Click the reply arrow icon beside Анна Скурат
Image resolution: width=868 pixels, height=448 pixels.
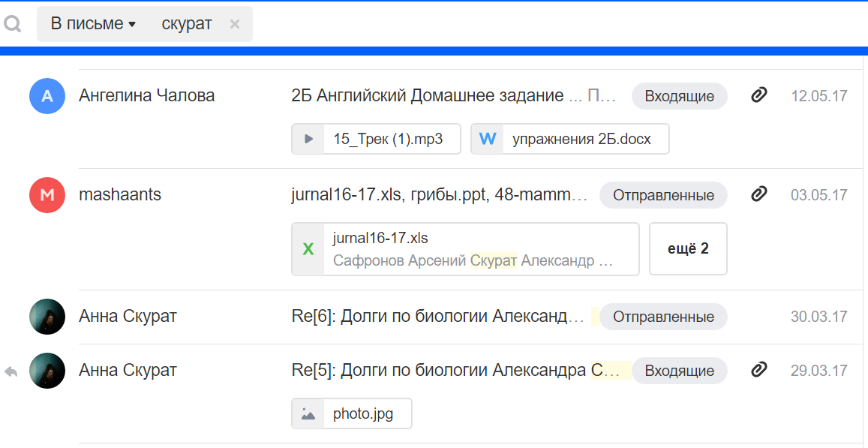[x=11, y=371]
